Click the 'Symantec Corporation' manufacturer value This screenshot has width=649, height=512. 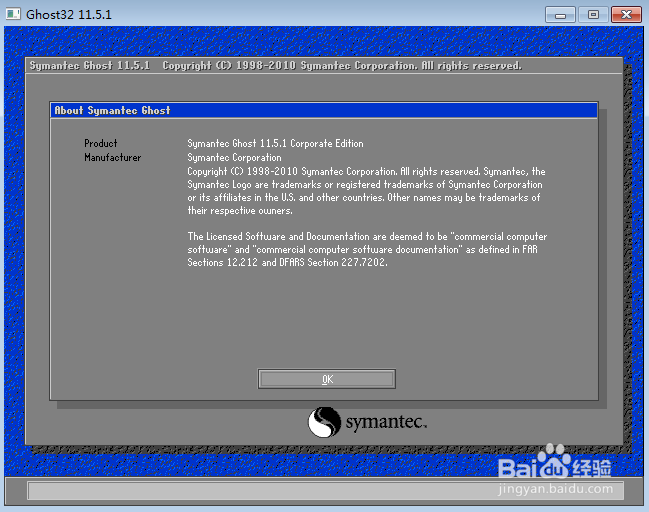click(234, 157)
